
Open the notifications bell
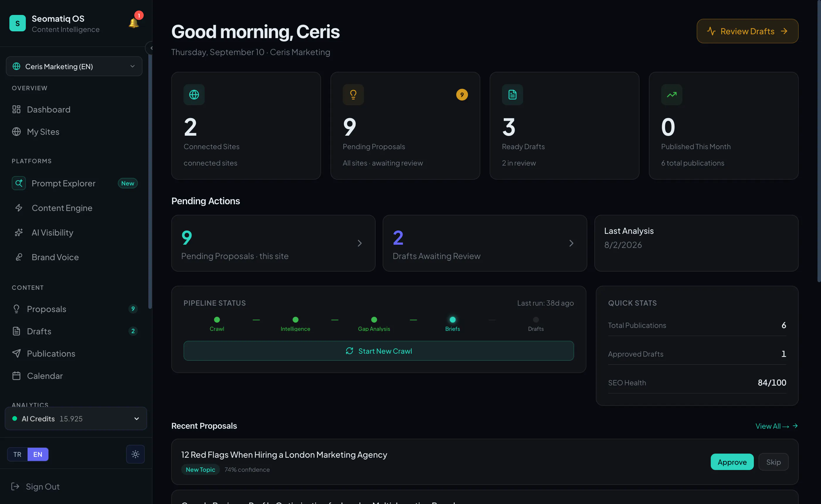point(134,23)
